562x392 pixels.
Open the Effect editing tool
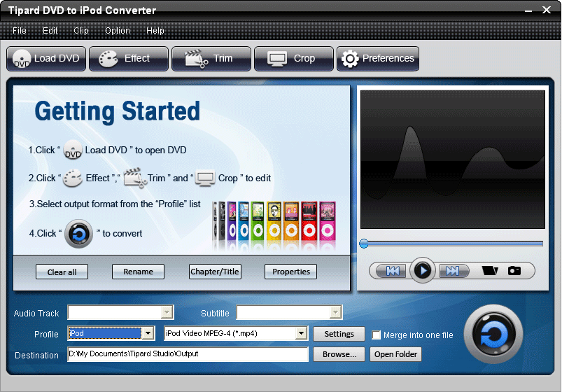click(129, 59)
